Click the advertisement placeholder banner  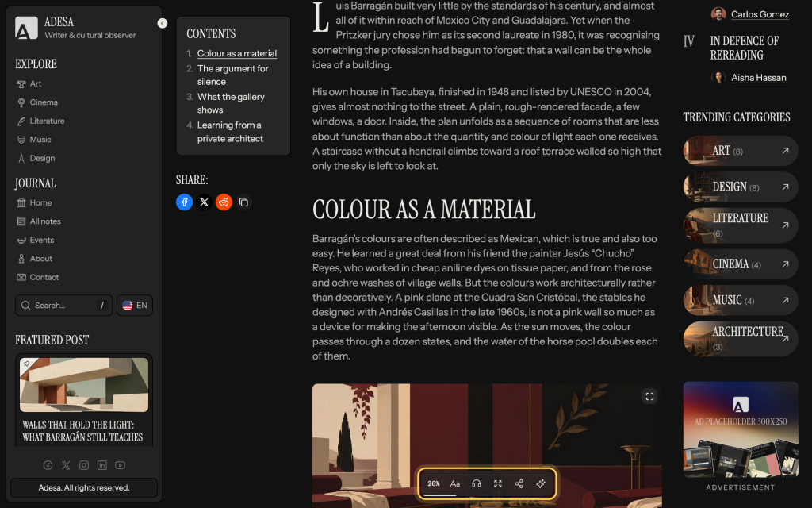741,429
